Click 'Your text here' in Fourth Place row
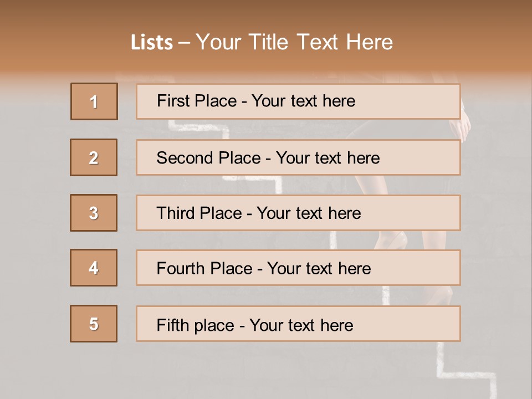This screenshot has width=532, height=399. (319, 268)
